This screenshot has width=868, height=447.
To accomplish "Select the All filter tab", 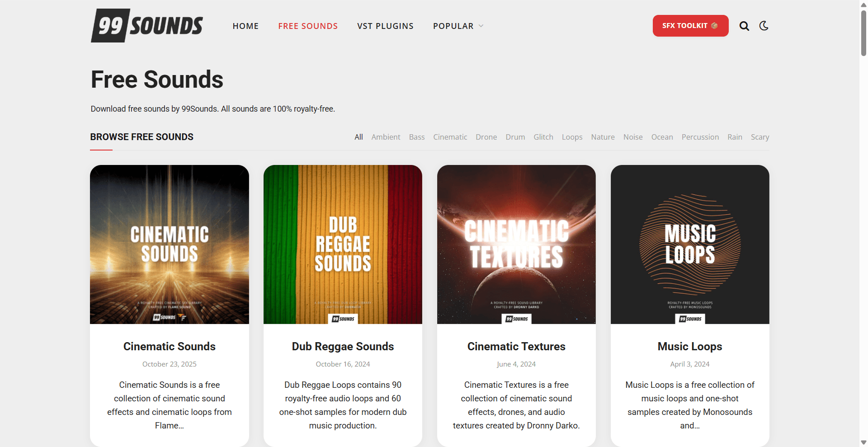I will pyautogui.click(x=359, y=137).
